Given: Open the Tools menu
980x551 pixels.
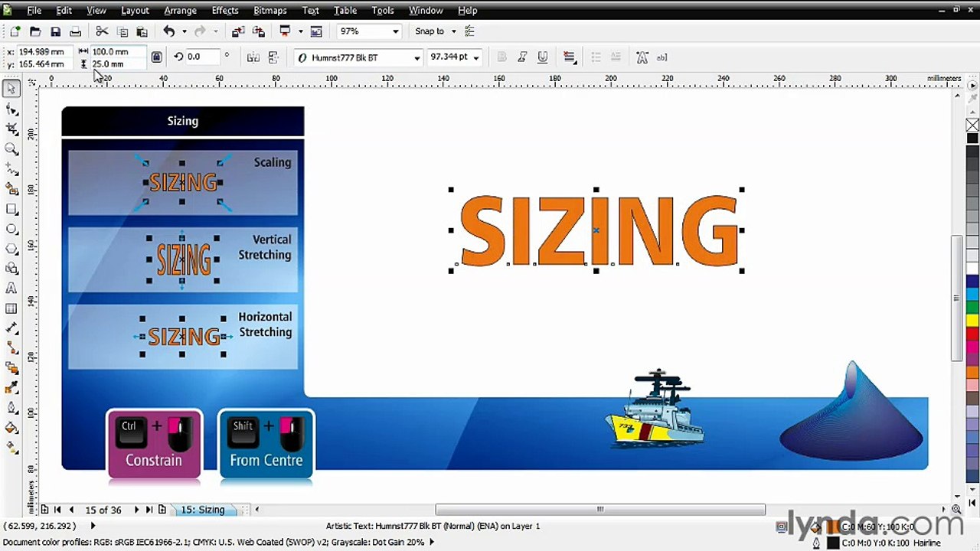Looking at the screenshot, I should (383, 10).
